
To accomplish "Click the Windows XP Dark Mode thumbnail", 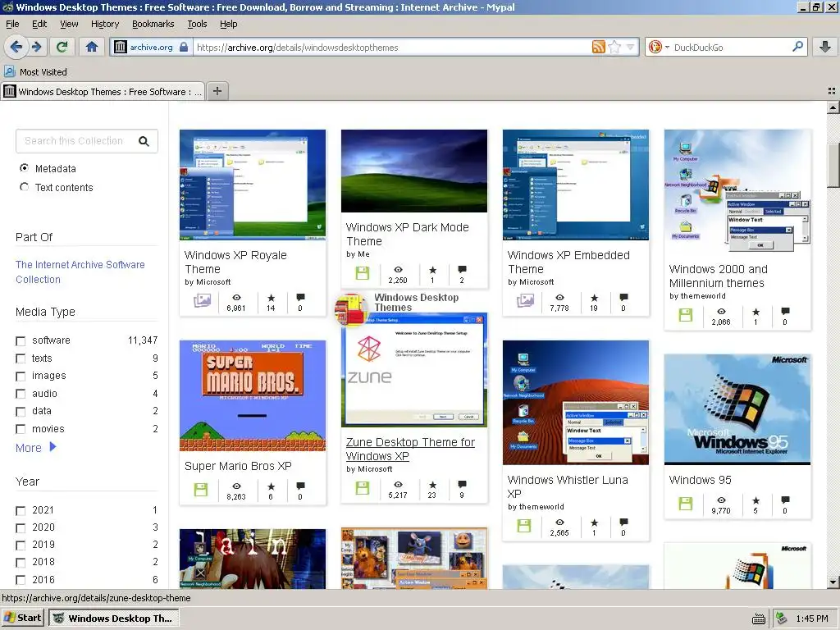I will (414, 171).
